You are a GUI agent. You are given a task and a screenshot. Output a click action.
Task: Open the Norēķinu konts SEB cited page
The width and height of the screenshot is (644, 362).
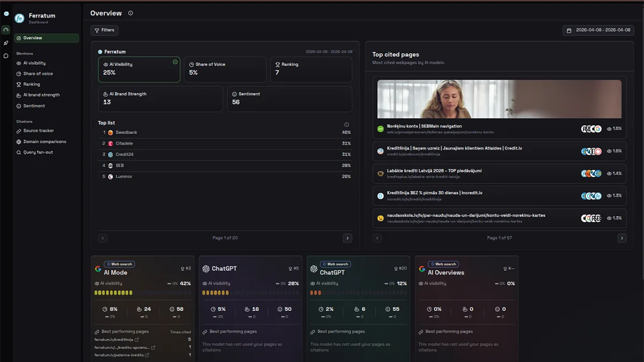click(x=500, y=129)
